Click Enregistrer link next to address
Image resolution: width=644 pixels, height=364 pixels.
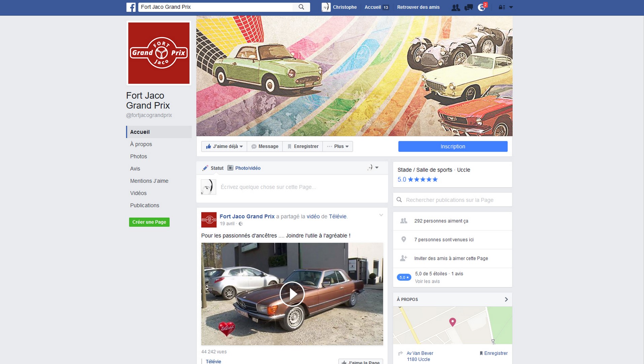tap(494, 353)
